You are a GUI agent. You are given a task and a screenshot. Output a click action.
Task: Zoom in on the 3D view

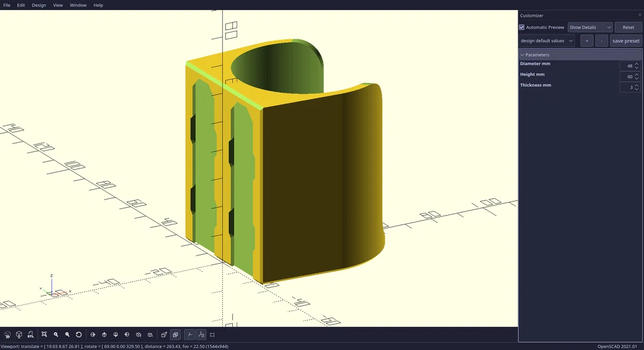[56, 335]
